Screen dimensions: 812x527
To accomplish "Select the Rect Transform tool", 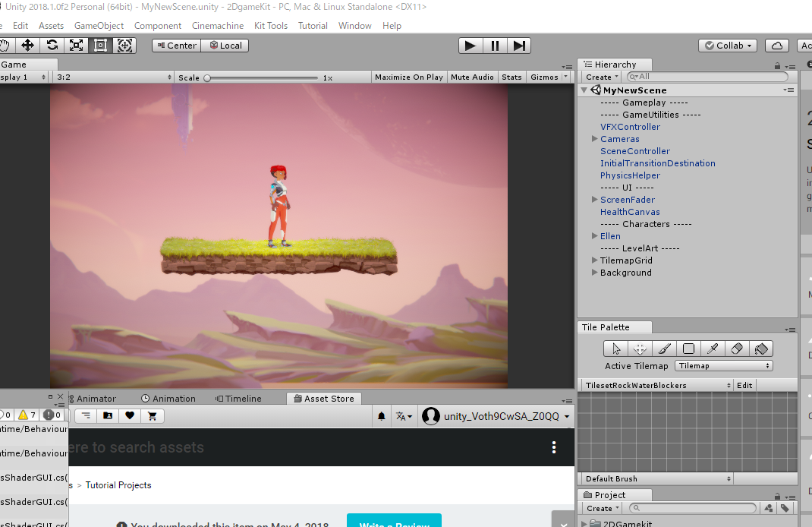I will tap(100, 46).
